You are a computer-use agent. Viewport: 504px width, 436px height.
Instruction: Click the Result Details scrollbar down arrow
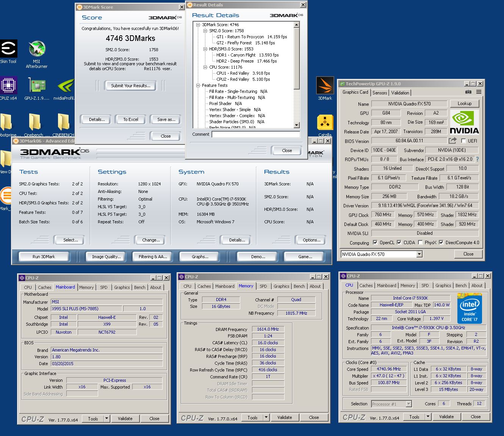[x=297, y=125]
